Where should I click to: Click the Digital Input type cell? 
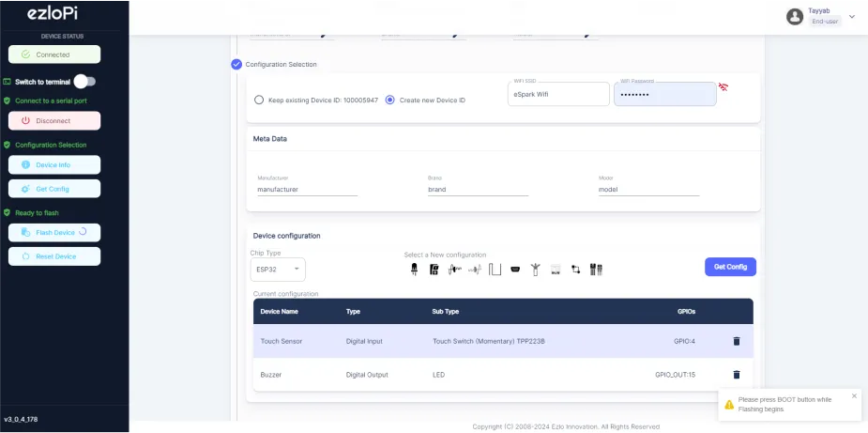point(364,342)
